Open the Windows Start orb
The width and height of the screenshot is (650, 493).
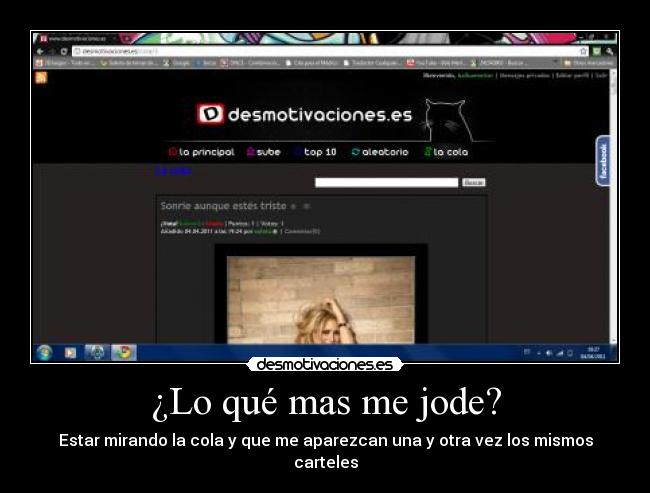click(44, 353)
